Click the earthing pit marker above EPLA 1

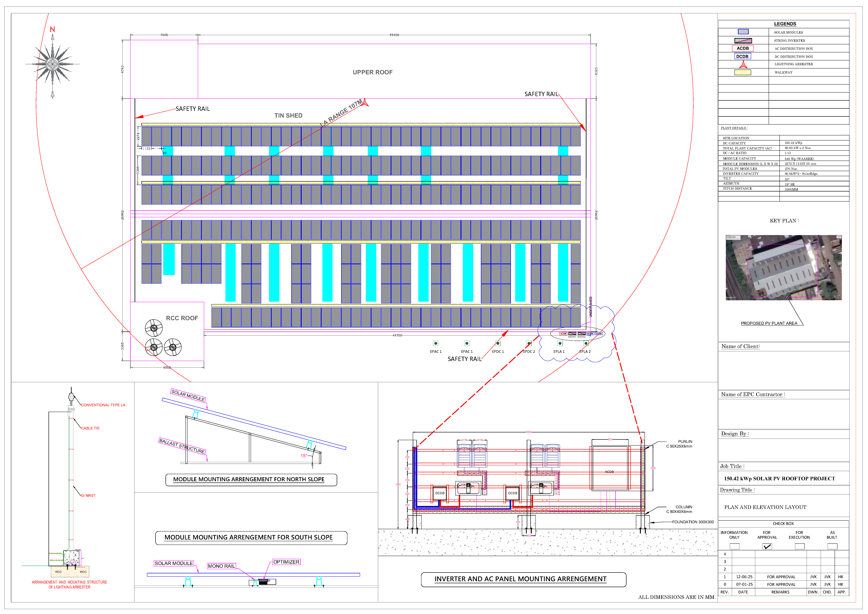(560, 343)
